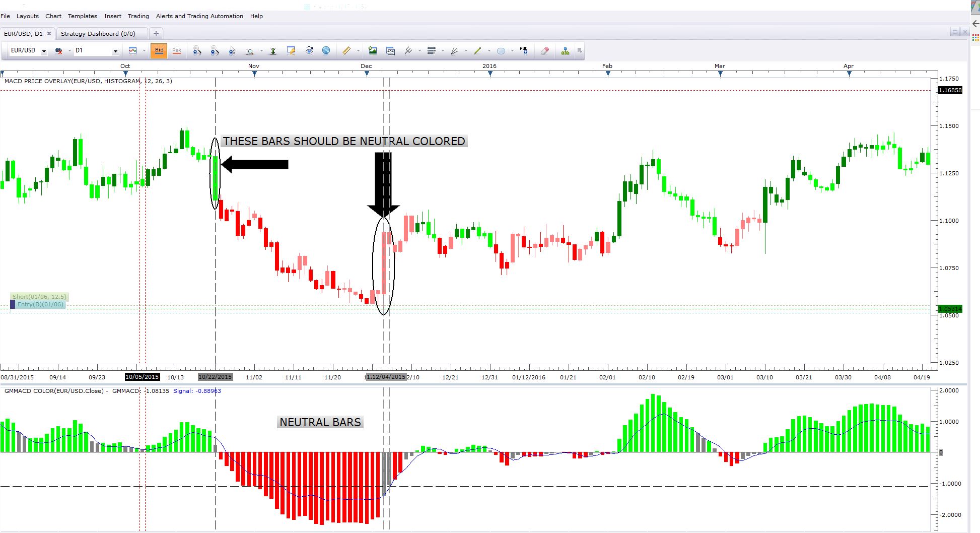Viewport: 980px width, 533px height.
Task: Open the File menu
Action: (x=6, y=16)
